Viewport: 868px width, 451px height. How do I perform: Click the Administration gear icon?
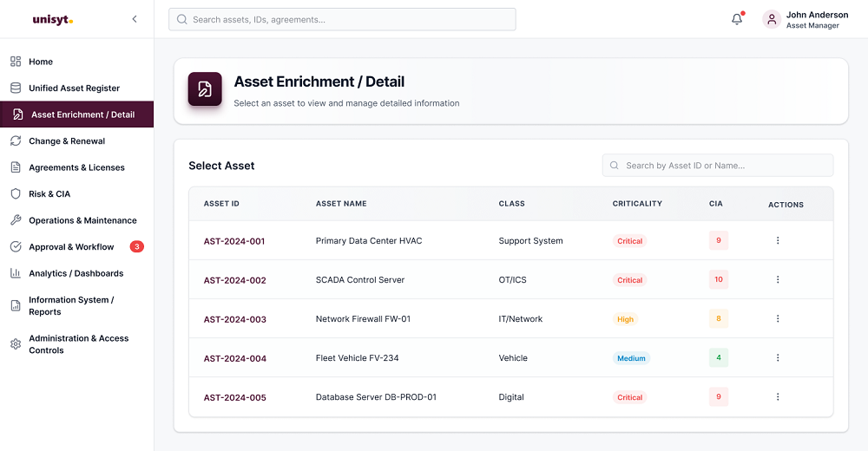pos(16,344)
